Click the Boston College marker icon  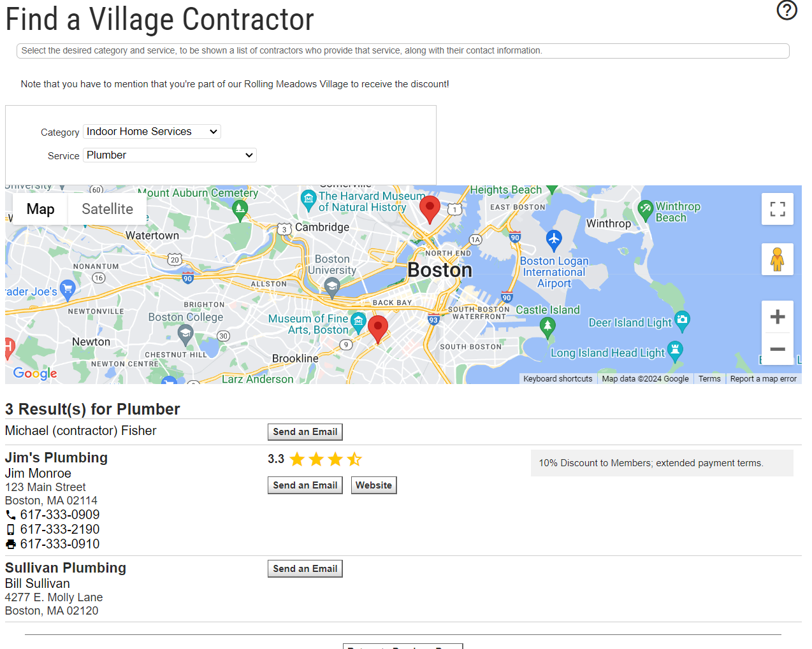pyautogui.click(x=185, y=334)
